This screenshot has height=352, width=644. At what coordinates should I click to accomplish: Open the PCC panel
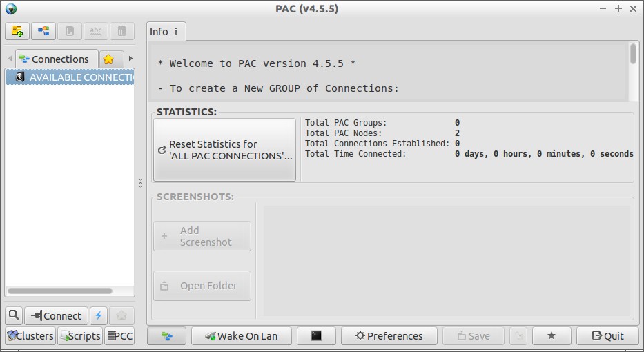point(120,336)
